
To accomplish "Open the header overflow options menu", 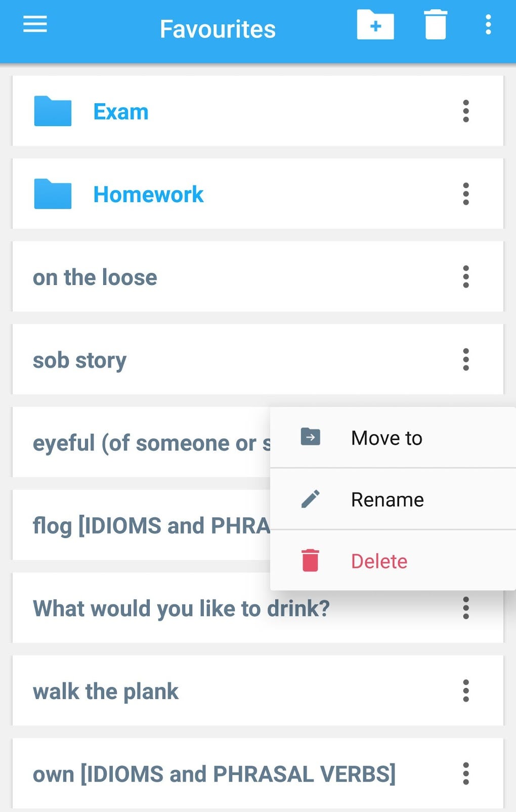I will (488, 25).
